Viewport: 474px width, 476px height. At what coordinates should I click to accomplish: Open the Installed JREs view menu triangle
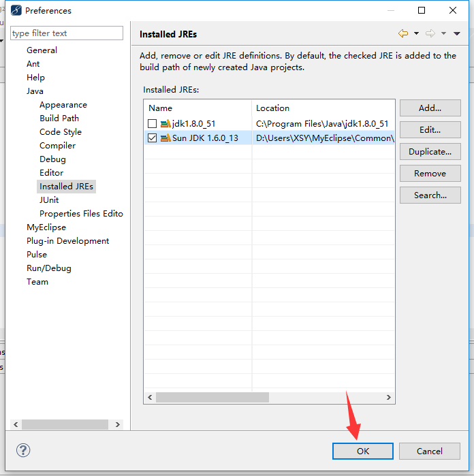pyautogui.click(x=457, y=33)
